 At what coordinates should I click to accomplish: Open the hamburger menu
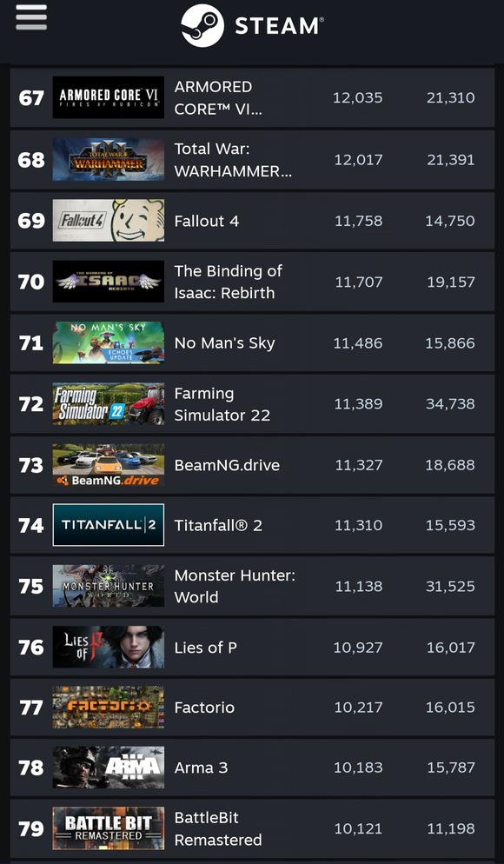(31, 18)
